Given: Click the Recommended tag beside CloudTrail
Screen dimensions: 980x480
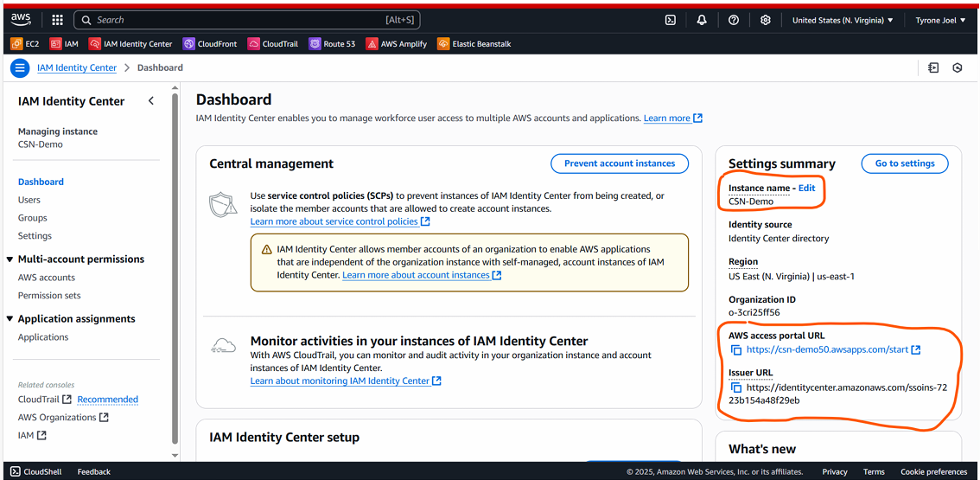Looking at the screenshot, I should (107, 400).
